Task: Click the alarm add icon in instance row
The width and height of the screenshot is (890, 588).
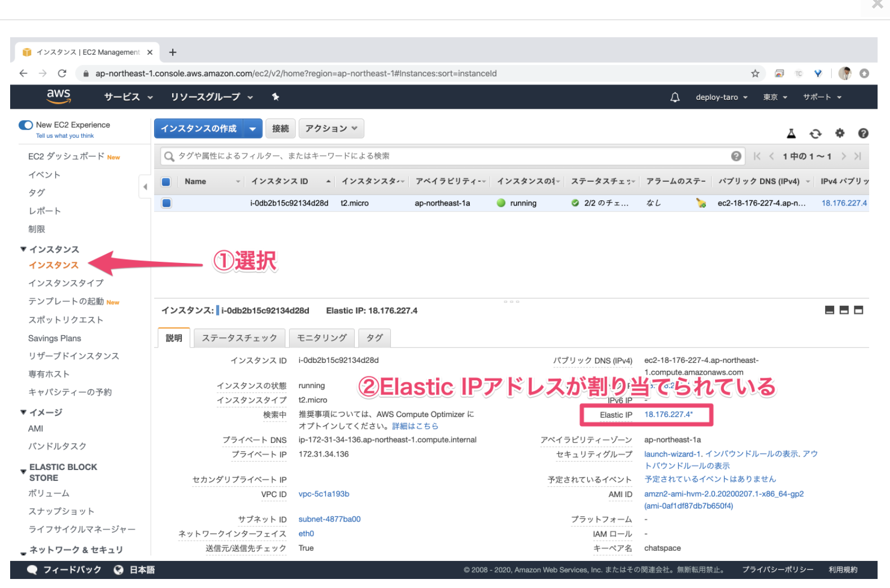Action: pos(701,203)
